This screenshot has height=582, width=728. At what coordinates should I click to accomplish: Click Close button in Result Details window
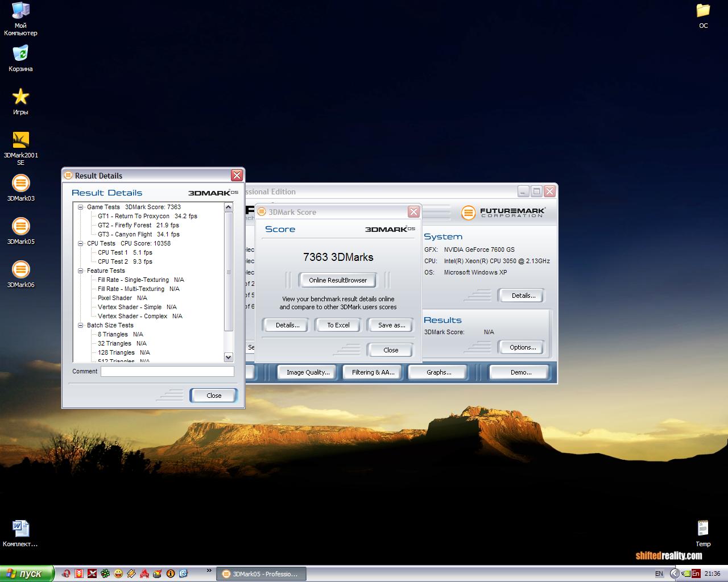214,396
